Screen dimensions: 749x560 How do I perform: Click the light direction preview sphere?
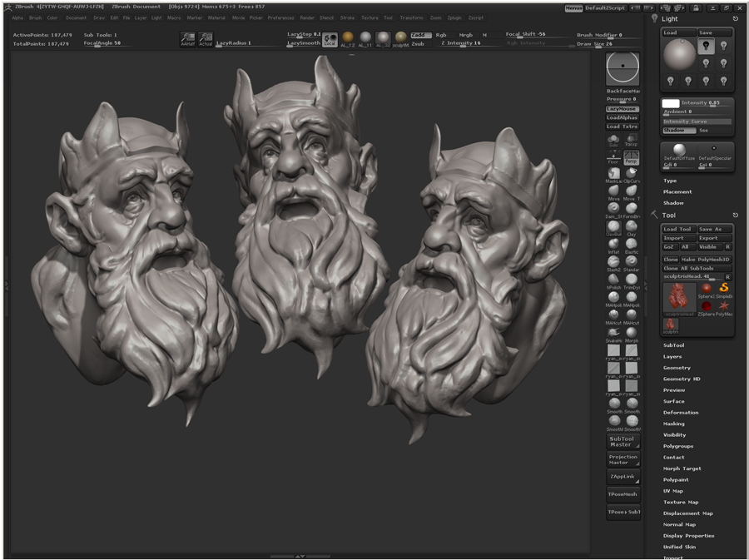click(679, 54)
